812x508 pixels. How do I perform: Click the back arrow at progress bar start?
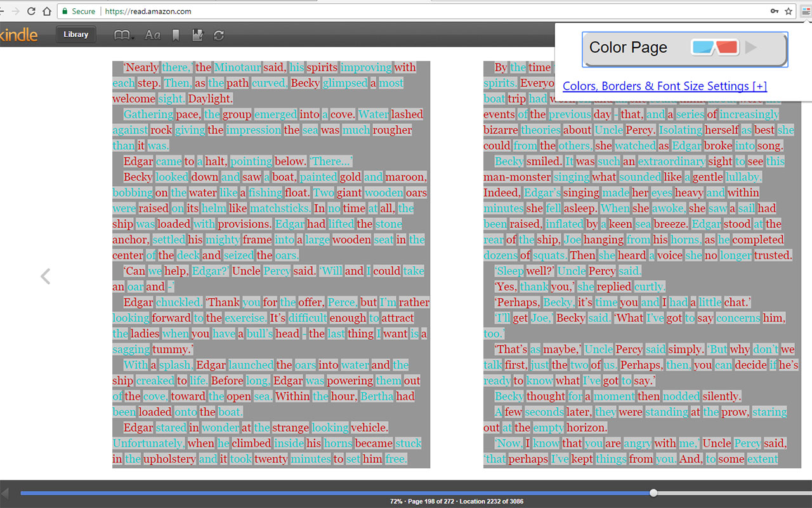point(5,493)
